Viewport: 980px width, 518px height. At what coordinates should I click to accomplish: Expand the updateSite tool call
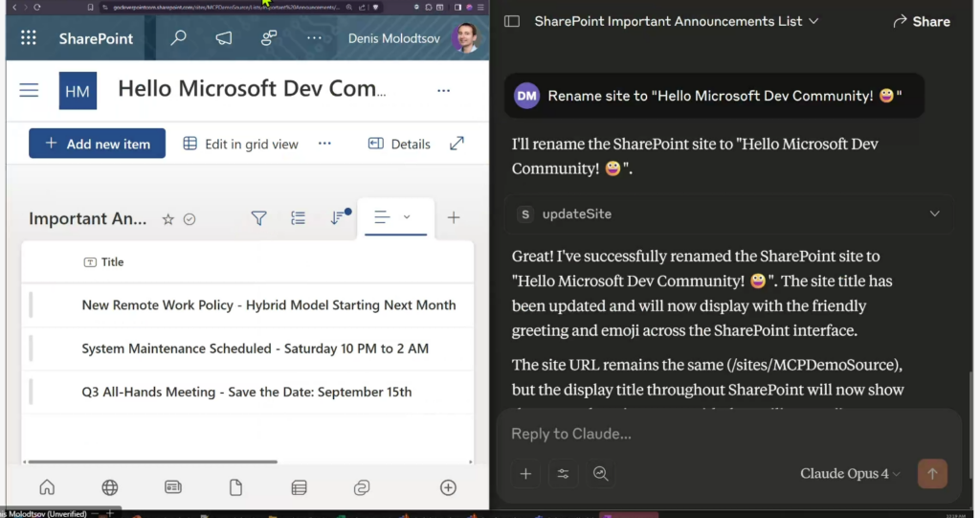(x=728, y=214)
